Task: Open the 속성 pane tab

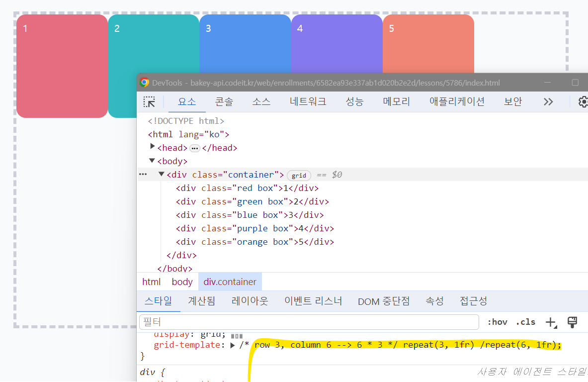Action: [434, 301]
